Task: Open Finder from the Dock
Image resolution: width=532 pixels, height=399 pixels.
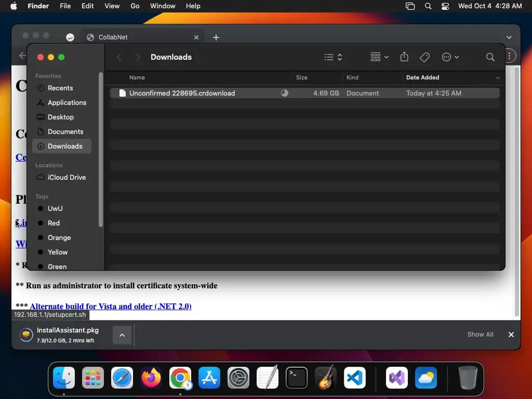Action: 64,378
